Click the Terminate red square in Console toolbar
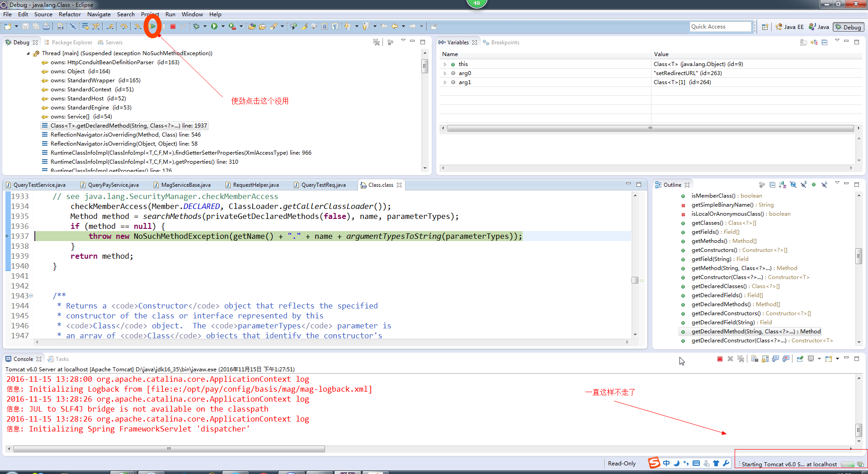Screen dimensions: 868x474 [x=720, y=359]
